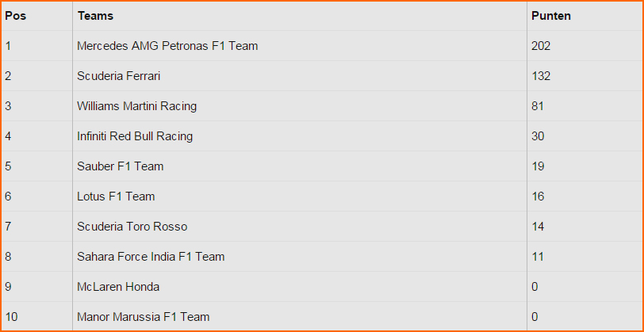The height and width of the screenshot is (332, 644).
Task: Click the 202 points value
Action: (541, 46)
